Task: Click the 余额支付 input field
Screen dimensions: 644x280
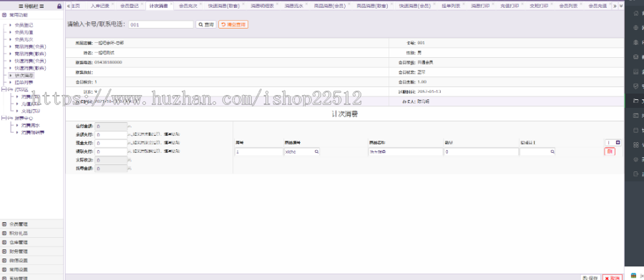Action: click(x=112, y=134)
